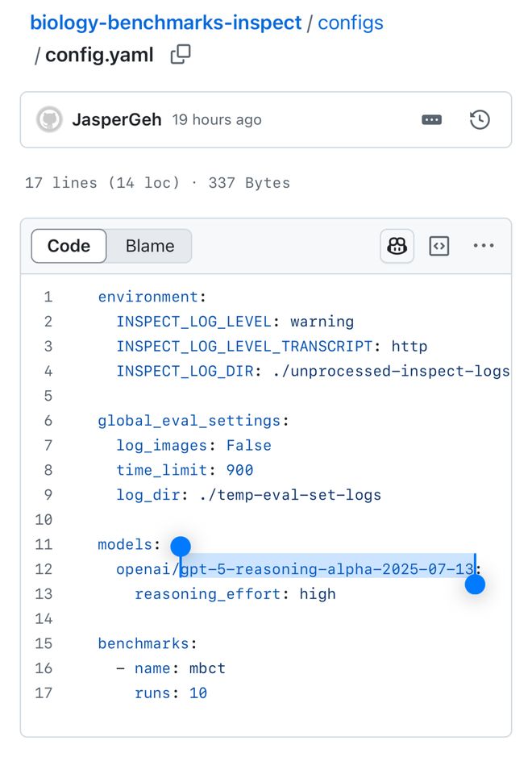
Task: Click line number 17 at file bottom
Action: pos(44,693)
